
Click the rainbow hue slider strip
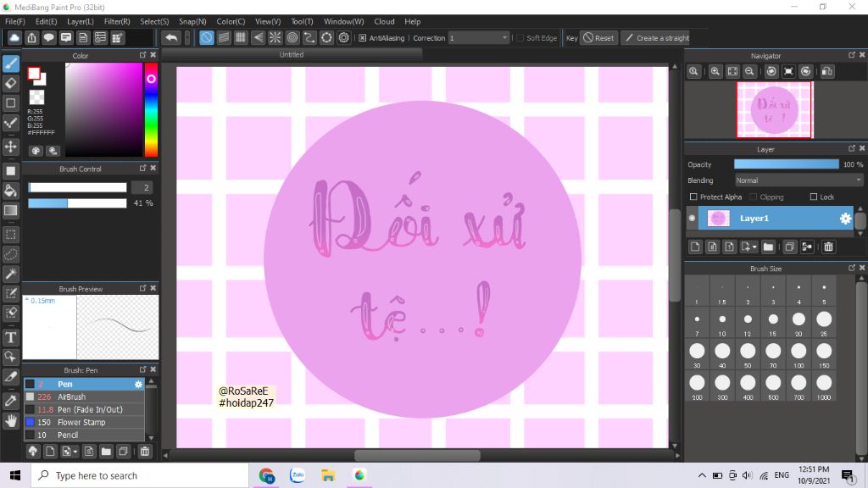tap(151, 109)
